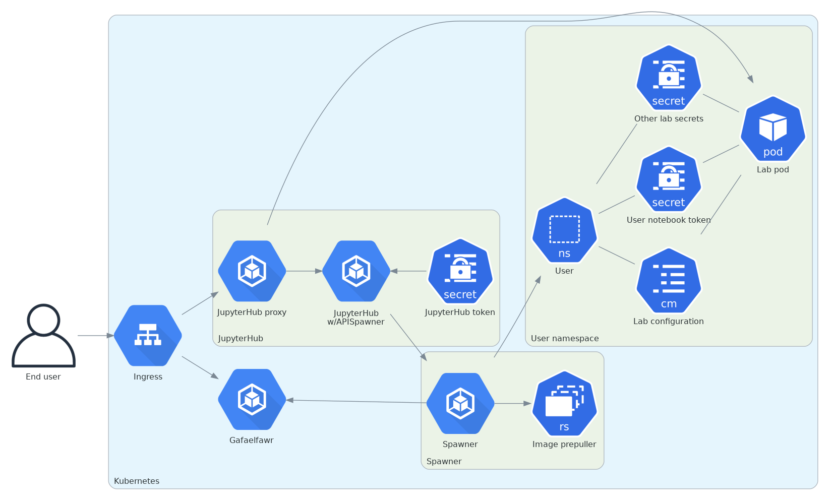
Task: Select the "JupyterHub token" label
Action: [460, 312]
